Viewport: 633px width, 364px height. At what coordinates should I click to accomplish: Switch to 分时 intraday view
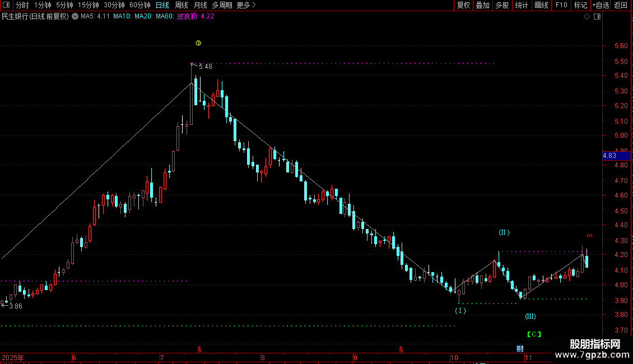click(x=22, y=5)
